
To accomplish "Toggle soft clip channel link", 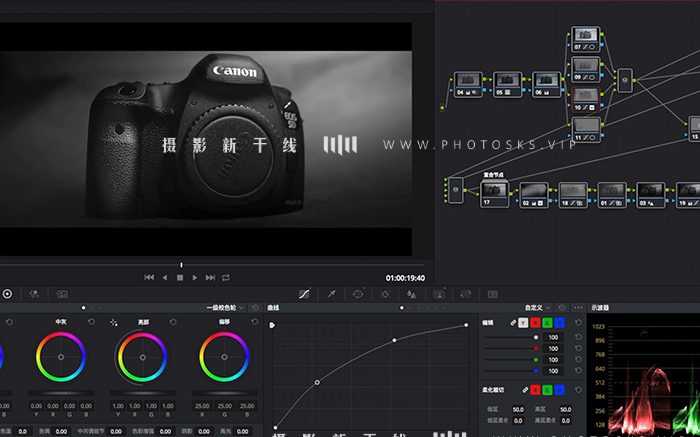I will click(525, 390).
